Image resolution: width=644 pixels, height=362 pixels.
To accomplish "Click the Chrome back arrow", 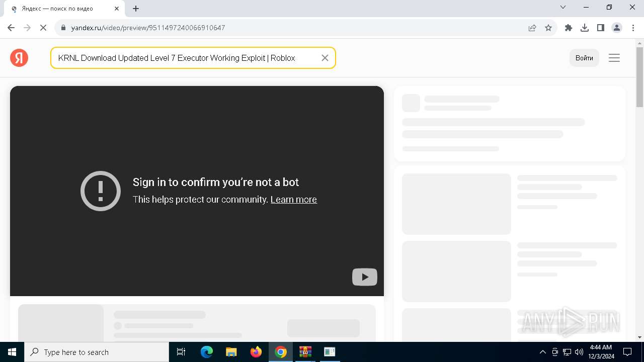I will click(11, 28).
